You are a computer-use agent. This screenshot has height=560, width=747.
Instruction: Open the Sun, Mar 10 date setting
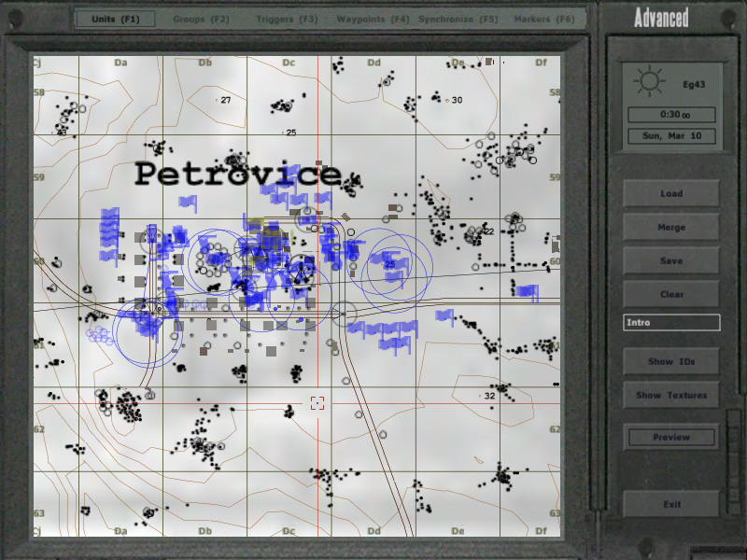[x=671, y=136]
